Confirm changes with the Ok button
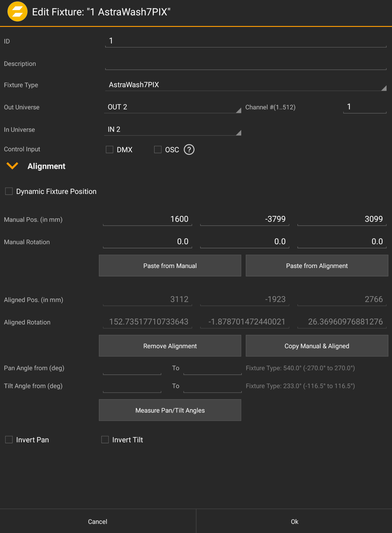The height and width of the screenshot is (533, 392). (x=294, y=522)
